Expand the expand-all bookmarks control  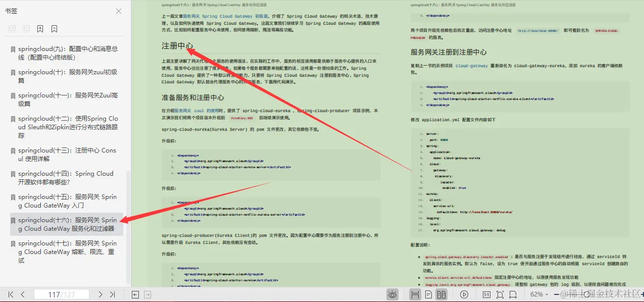point(12,29)
